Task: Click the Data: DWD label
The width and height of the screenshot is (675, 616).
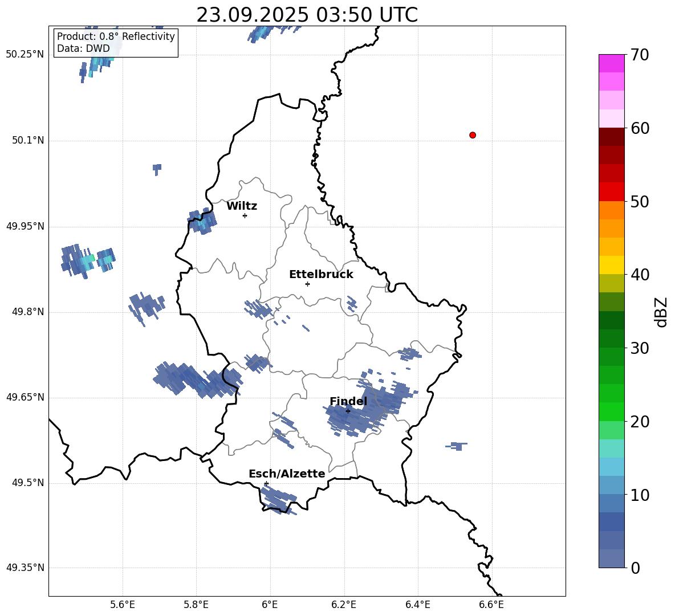Action: tap(83, 48)
